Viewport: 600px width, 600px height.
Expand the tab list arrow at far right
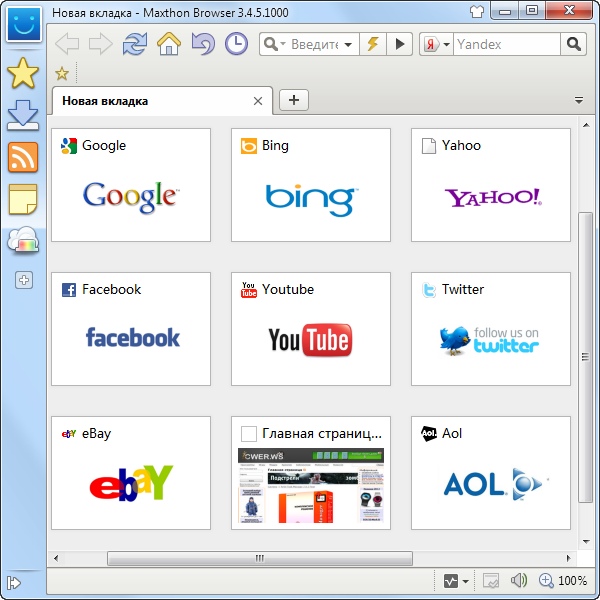click(x=578, y=100)
